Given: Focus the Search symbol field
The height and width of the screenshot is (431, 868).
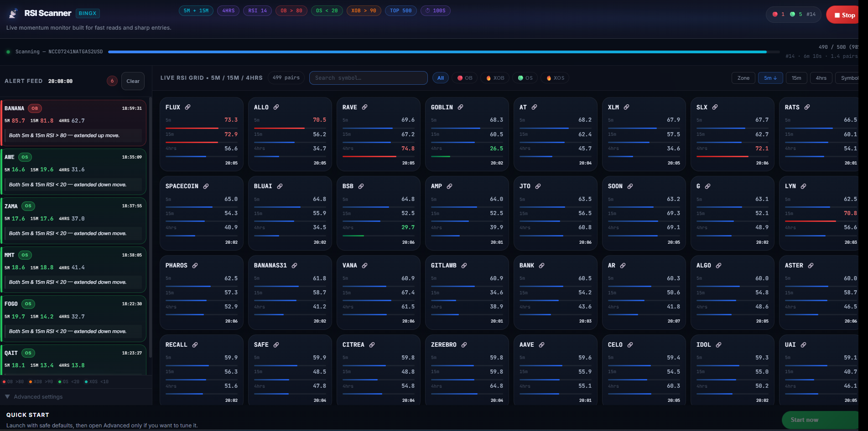Looking at the screenshot, I should pyautogui.click(x=369, y=78).
